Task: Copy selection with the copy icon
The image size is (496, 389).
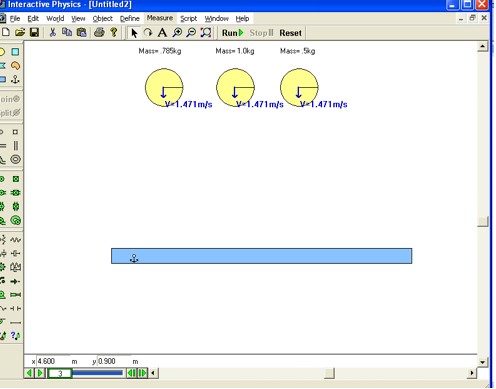Action: pos(67,33)
